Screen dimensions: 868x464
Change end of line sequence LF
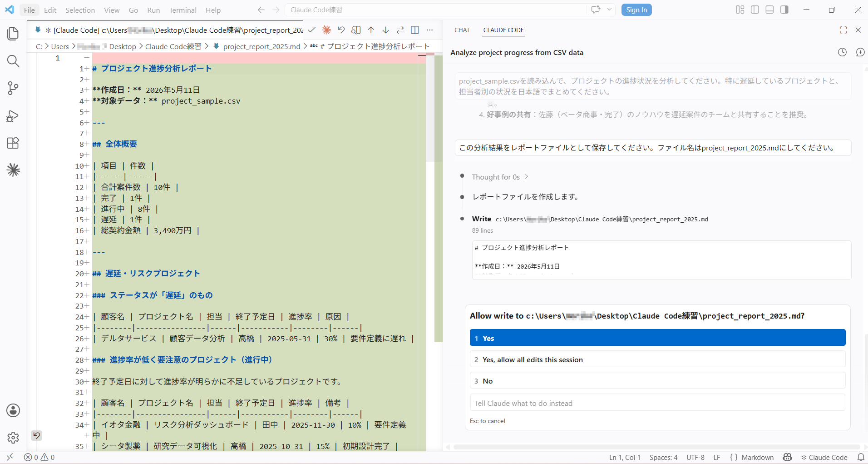[716, 457]
